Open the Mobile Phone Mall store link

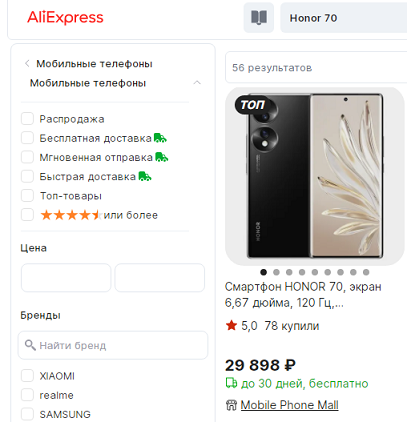289,405
